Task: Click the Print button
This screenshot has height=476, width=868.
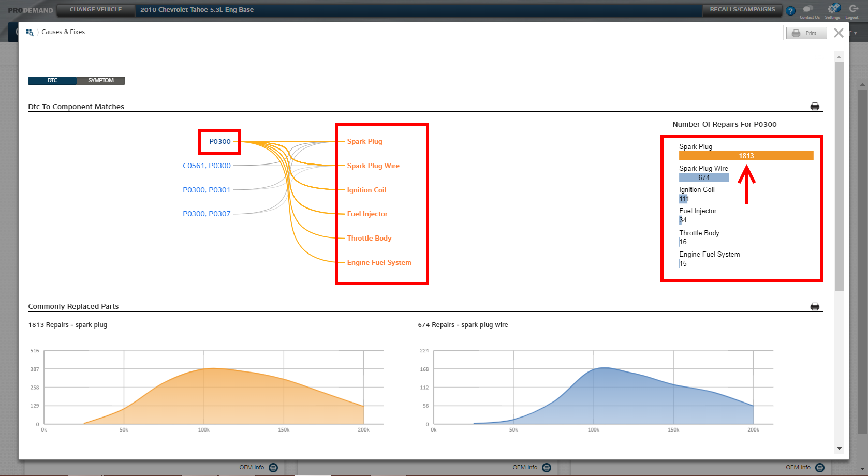Action: click(806, 33)
